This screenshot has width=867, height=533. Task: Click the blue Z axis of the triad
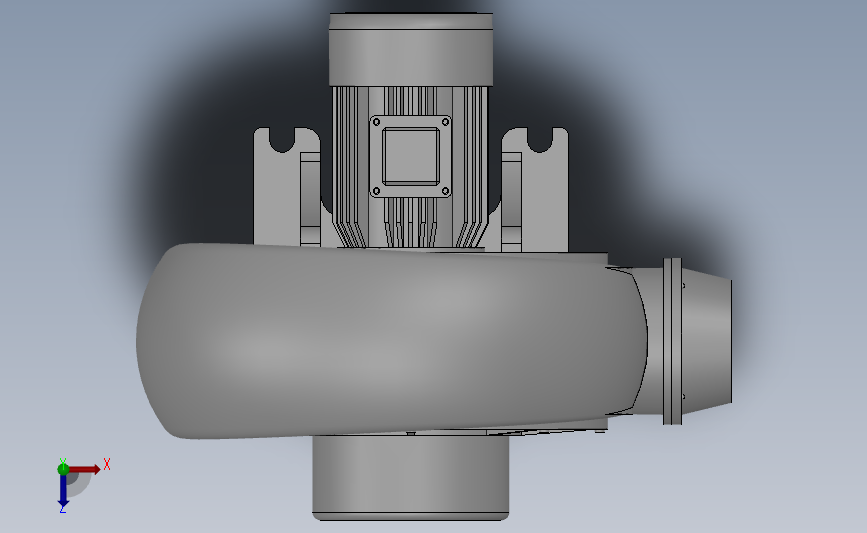(x=63, y=490)
